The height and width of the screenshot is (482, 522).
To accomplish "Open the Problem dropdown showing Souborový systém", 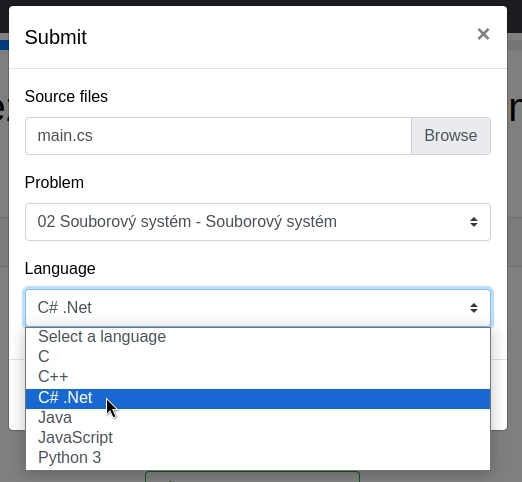I will (258, 222).
